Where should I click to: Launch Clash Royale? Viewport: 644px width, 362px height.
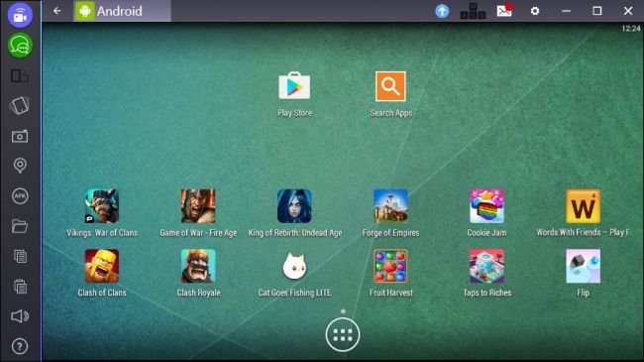[198, 266]
